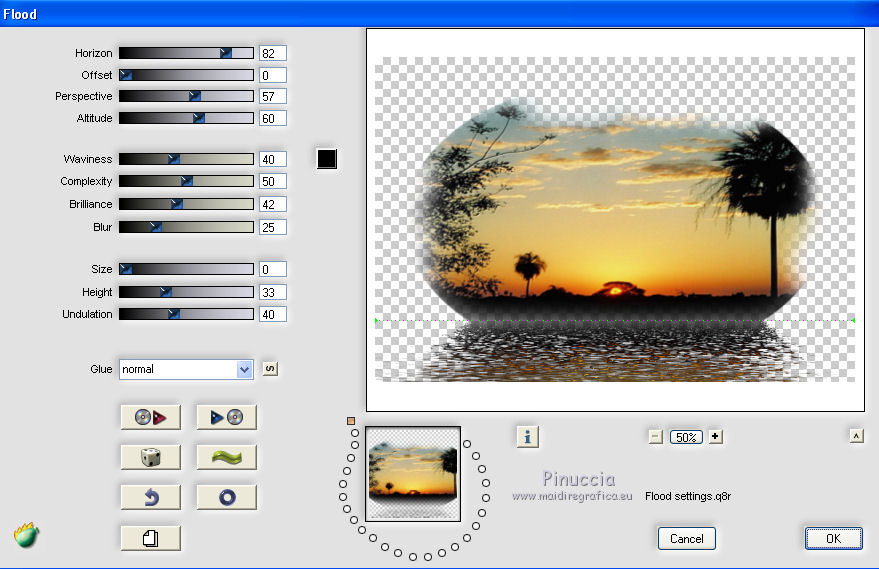Click the Blur value field showing 25
Screen dimensions: 879x569
273,227
